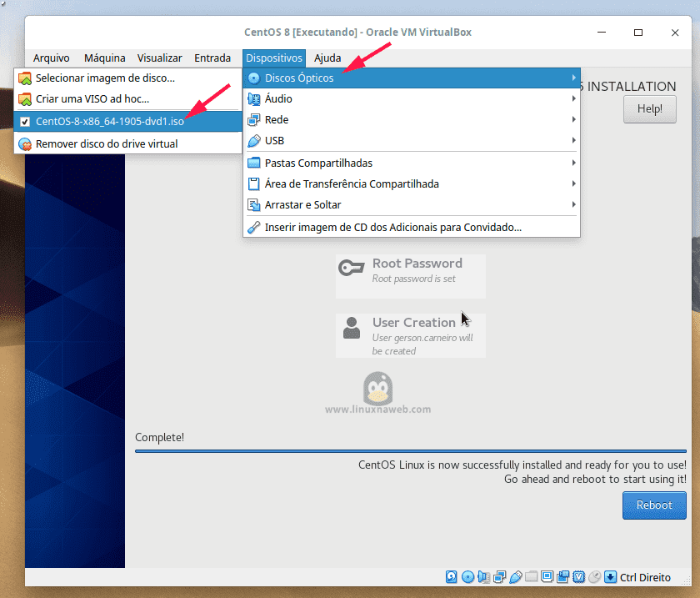
Task: Click the 'CentOS Linux is now successfully installed' message
Action: point(522,465)
